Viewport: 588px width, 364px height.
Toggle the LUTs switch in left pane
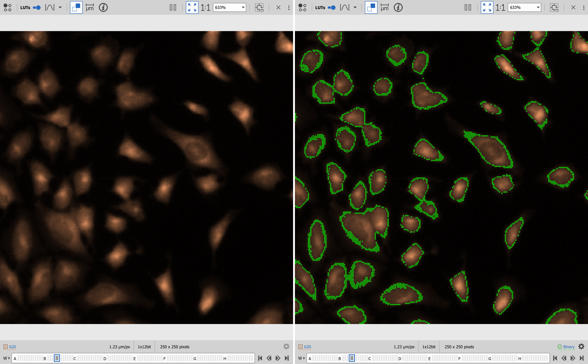[x=37, y=7]
